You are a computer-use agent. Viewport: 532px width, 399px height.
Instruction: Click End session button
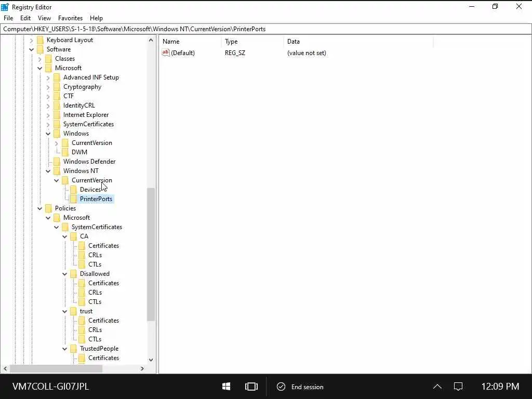pyautogui.click(x=300, y=387)
